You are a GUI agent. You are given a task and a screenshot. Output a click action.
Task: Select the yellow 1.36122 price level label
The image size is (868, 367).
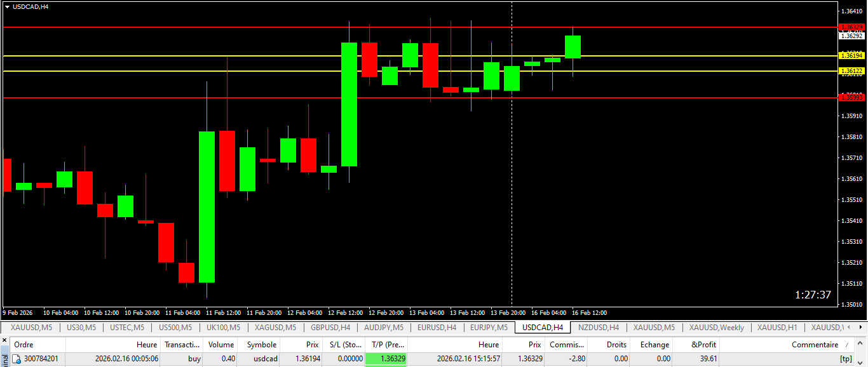pos(851,71)
